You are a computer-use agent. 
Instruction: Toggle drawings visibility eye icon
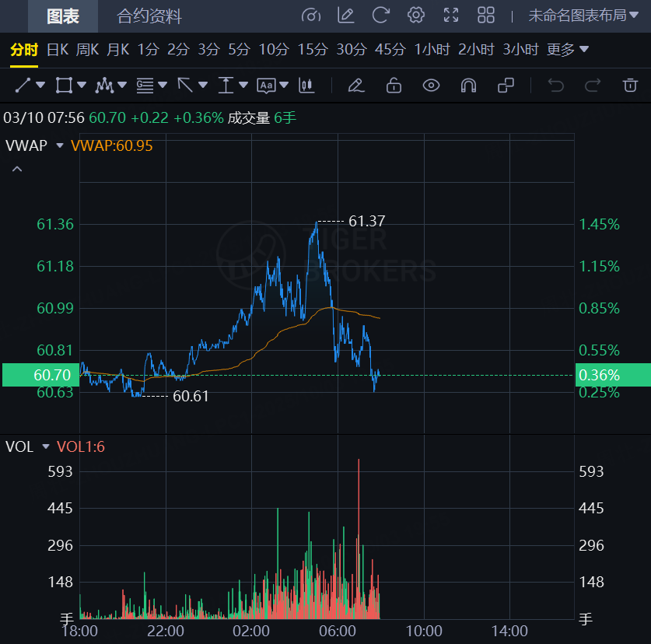431,85
